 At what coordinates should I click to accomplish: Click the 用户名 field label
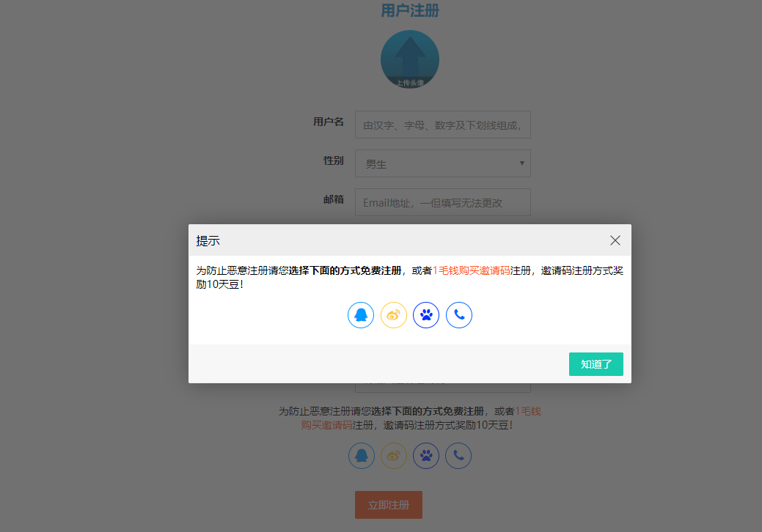(x=329, y=122)
